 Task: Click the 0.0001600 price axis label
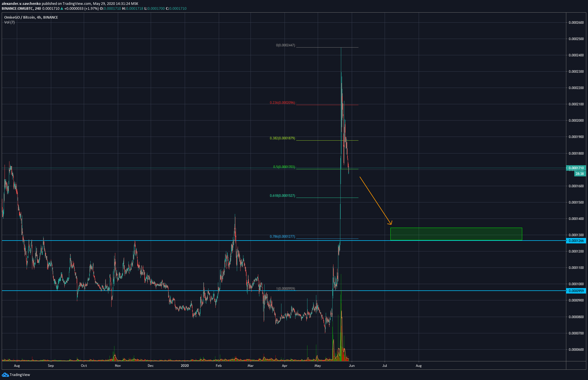[x=576, y=186]
